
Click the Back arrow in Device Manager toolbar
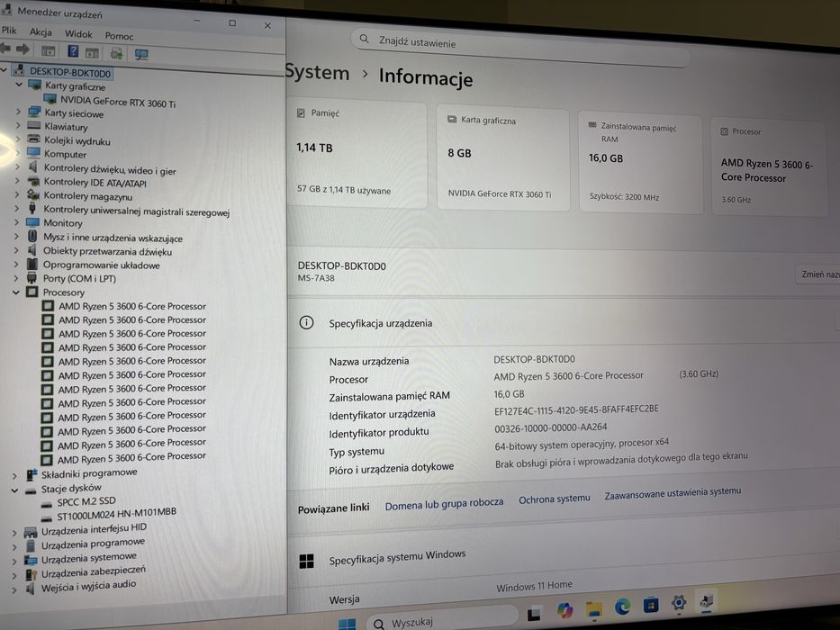click(5, 49)
